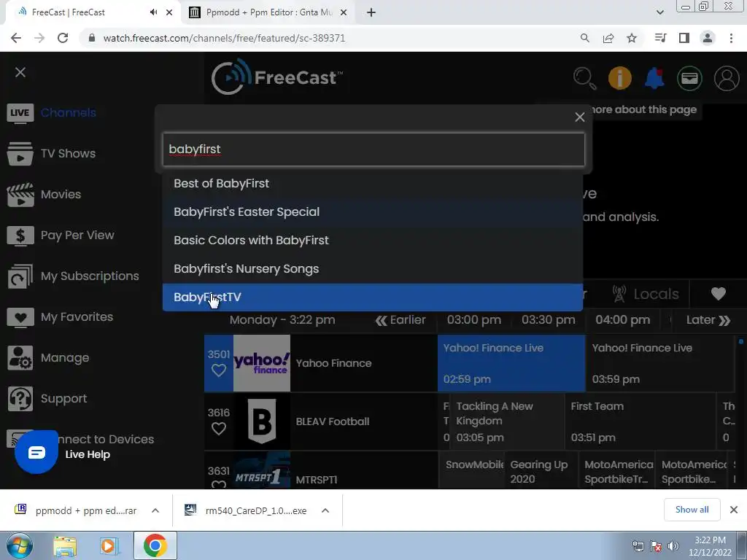Click Later to advance guide

(708, 320)
